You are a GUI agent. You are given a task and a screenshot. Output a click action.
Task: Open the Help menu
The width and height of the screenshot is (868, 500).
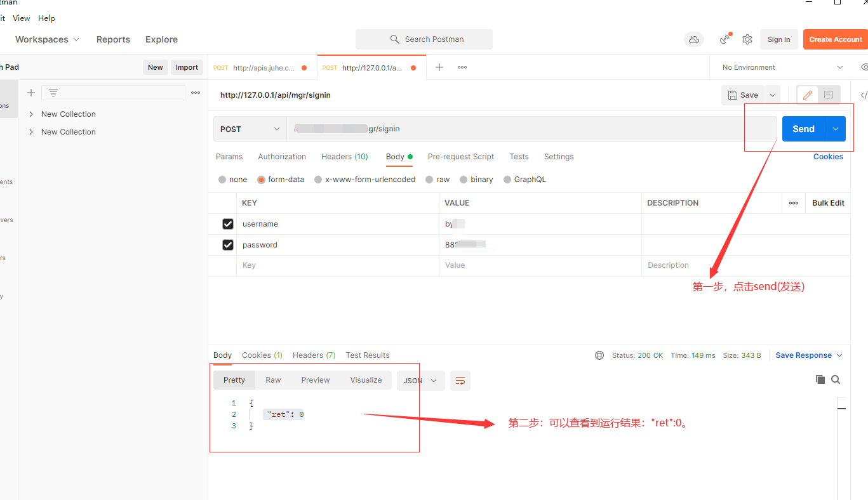46,18
